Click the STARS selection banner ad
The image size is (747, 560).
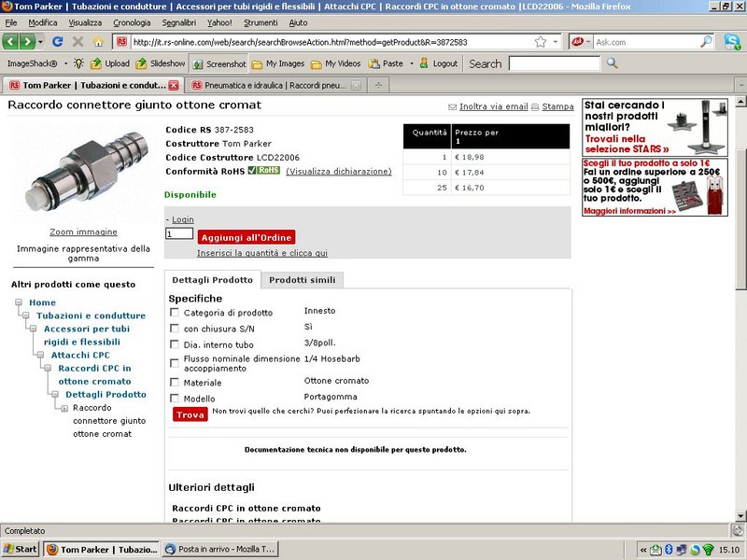[655, 127]
